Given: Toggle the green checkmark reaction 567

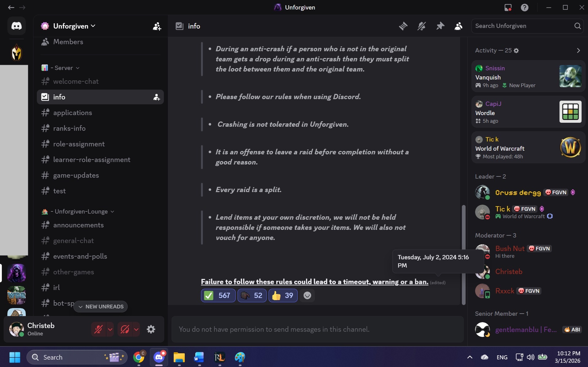Looking at the screenshot, I should [x=218, y=295].
